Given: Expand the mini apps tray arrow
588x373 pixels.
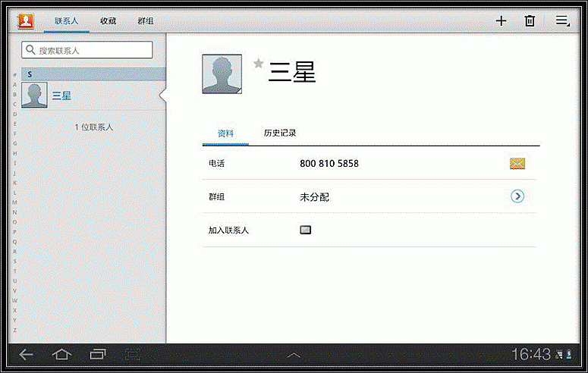Looking at the screenshot, I should tap(294, 355).
